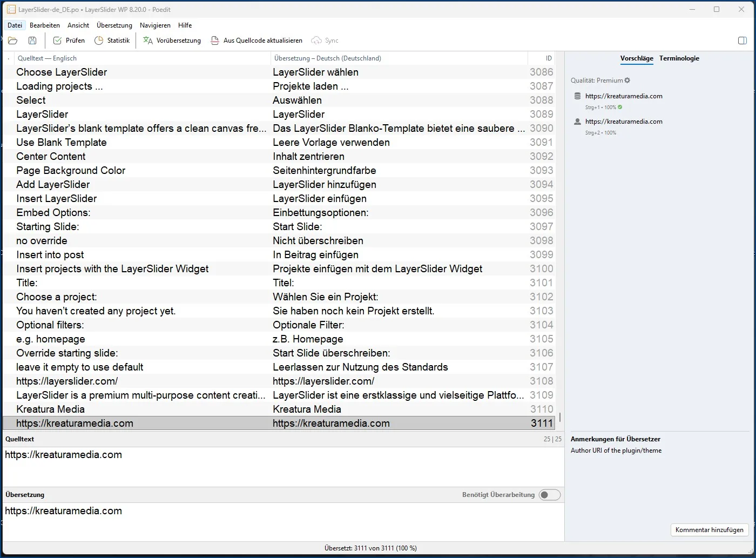The image size is (756, 558).
Task: Click the status bar "Übersetzt: 3111 von 3111"
Action: click(370, 548)
